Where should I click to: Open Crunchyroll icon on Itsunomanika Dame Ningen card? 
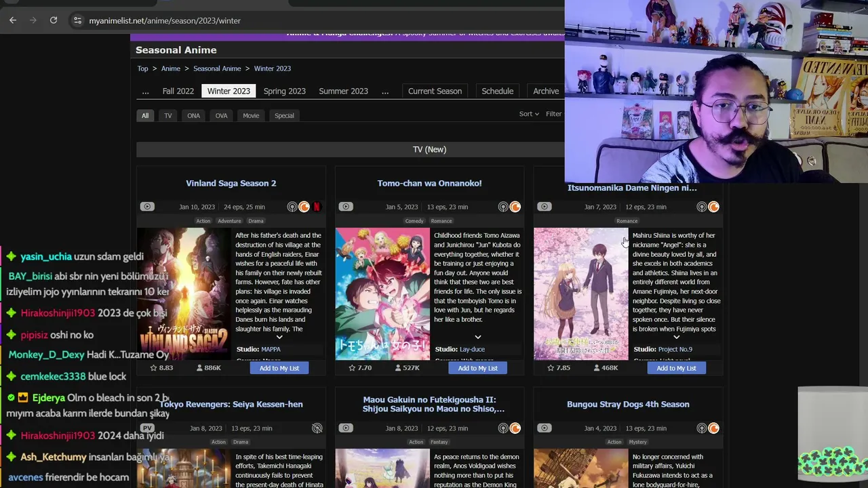click(x=714, y=207)
